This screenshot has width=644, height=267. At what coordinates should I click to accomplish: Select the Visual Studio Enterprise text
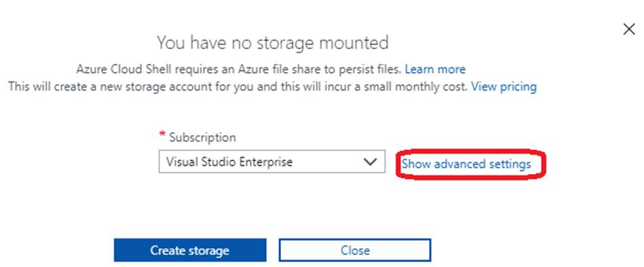[x=229, y=162]
